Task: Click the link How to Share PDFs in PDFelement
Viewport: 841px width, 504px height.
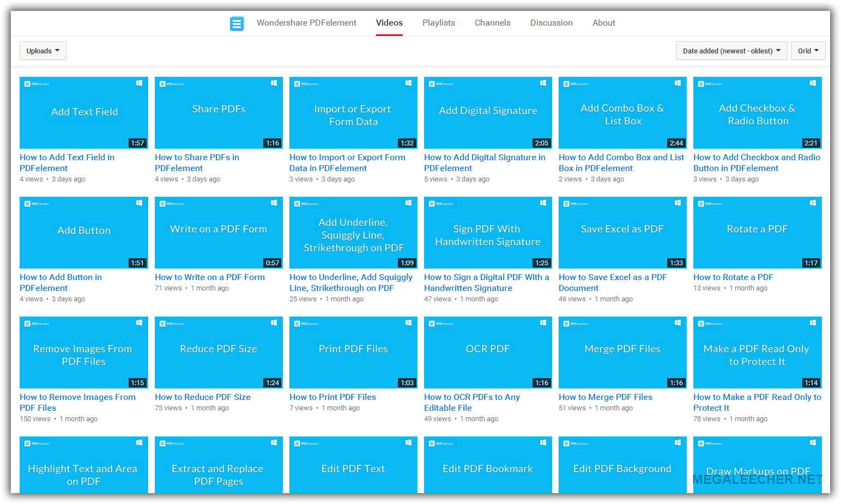Action: pyautogui.click(x=197, y=162)
